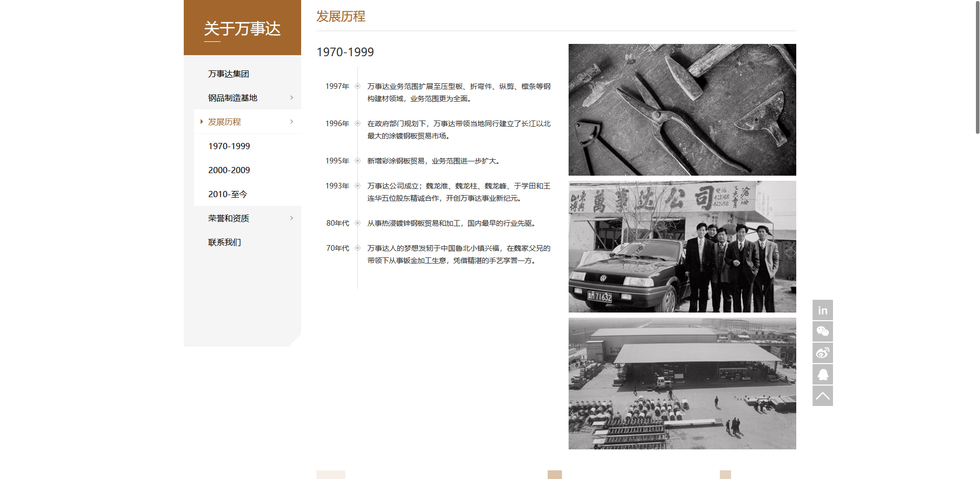Open the 2000-2009 timeline link

229,170
